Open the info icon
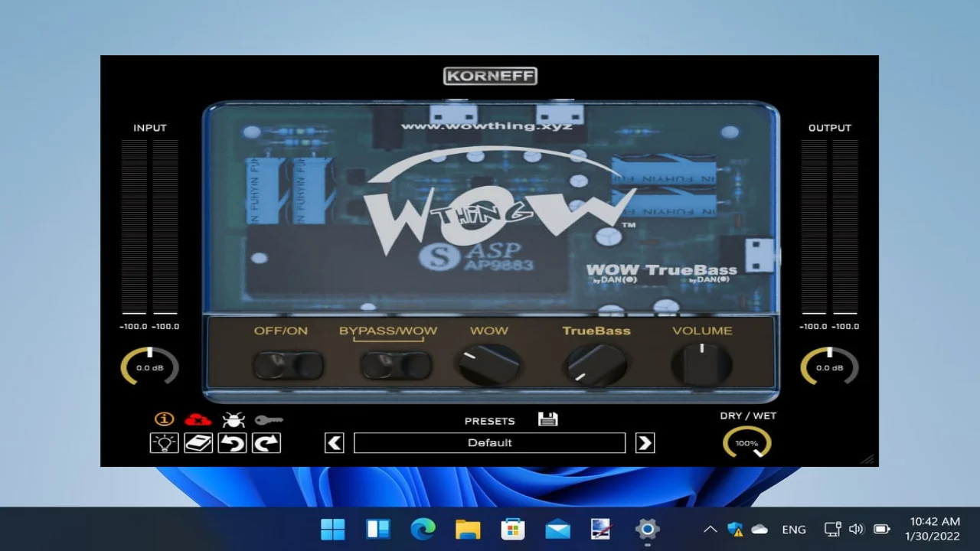 click(164, 419)
